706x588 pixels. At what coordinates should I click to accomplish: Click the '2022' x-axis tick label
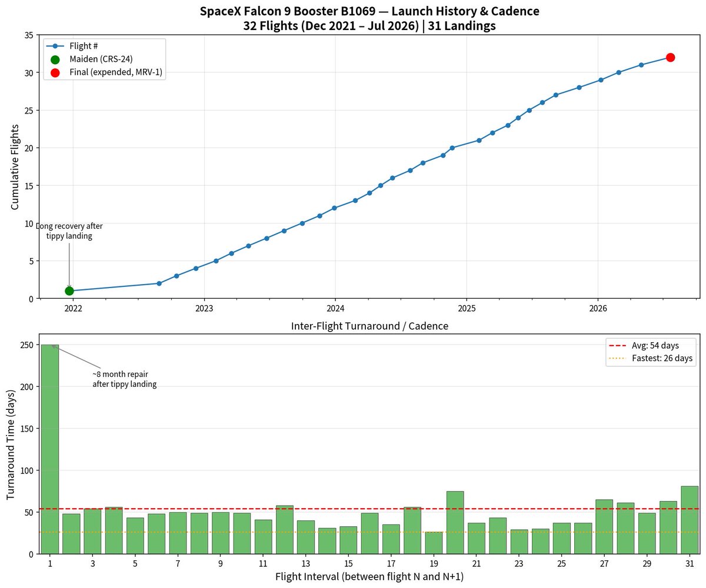(x=73, y=309)
